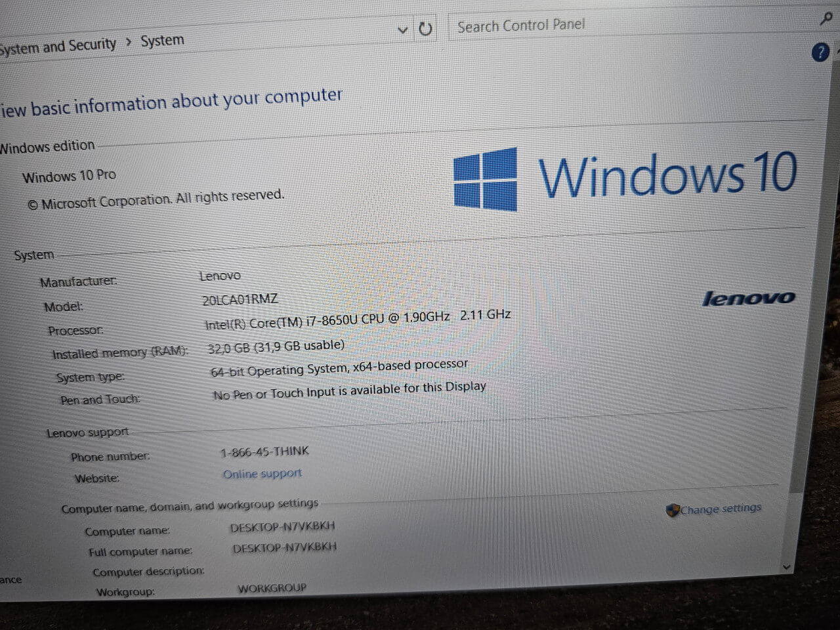
Task: Click the shield icon beside Change settings
Action: [672, 511]
